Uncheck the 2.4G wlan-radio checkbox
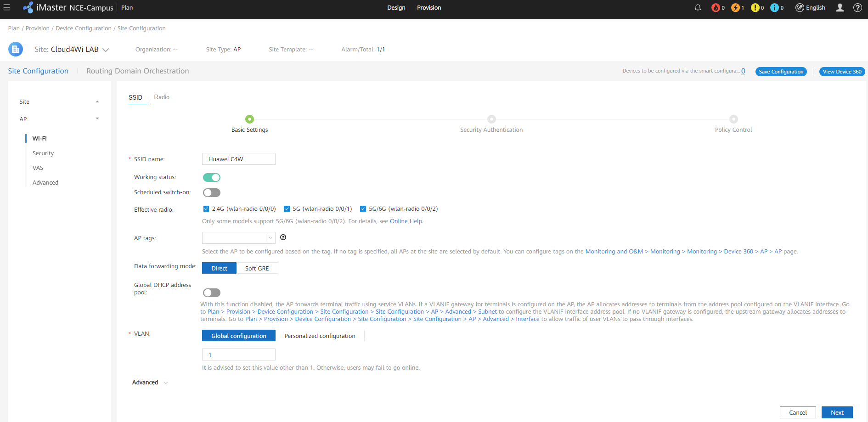 (x=206, y=209)
